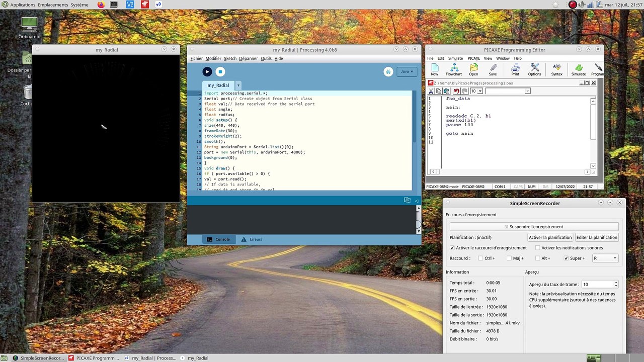Switch to the Console tab in Processing
Screen dimensions: 644x362
point(218,239)
